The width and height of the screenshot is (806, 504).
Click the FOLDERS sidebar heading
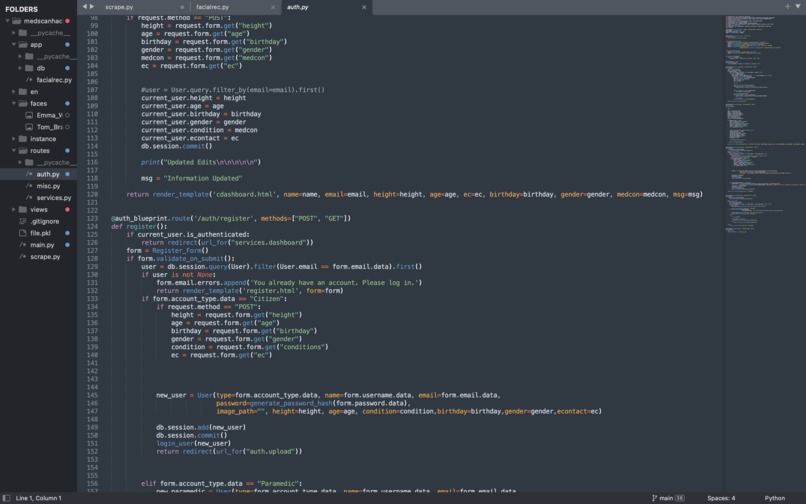tap(22, 9)
